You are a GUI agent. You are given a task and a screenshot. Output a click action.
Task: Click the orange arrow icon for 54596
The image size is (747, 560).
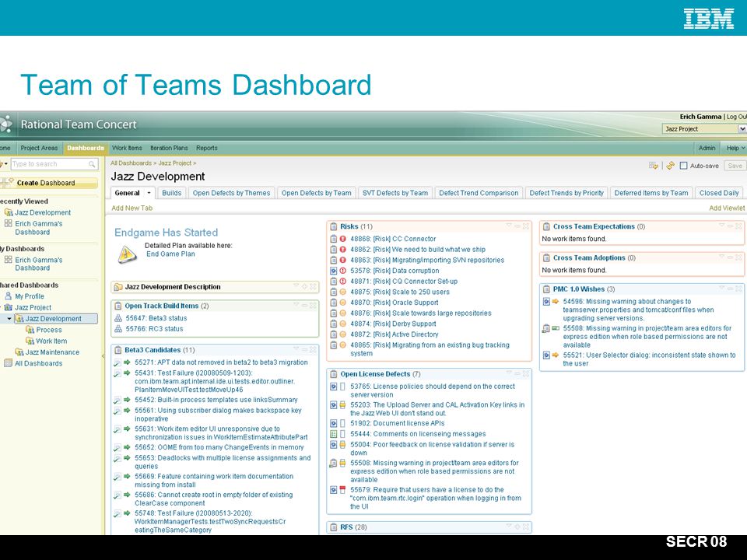pos(556,302)
